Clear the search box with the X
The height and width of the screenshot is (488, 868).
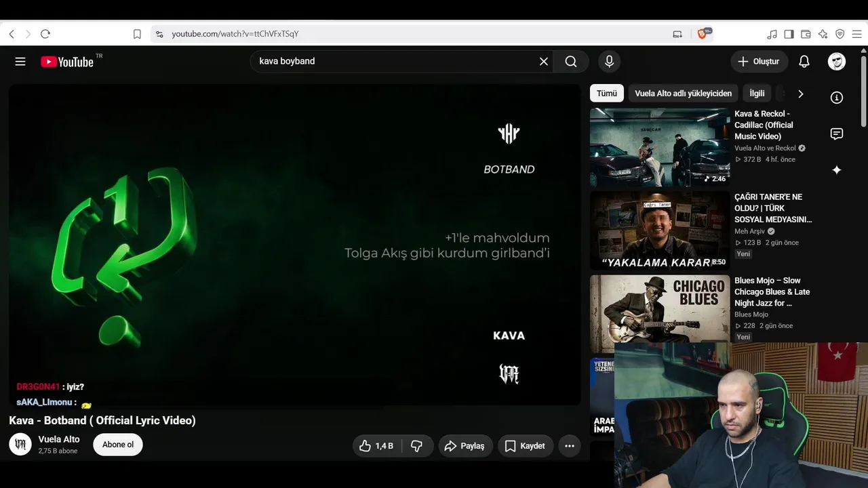(x=544, y=62)
